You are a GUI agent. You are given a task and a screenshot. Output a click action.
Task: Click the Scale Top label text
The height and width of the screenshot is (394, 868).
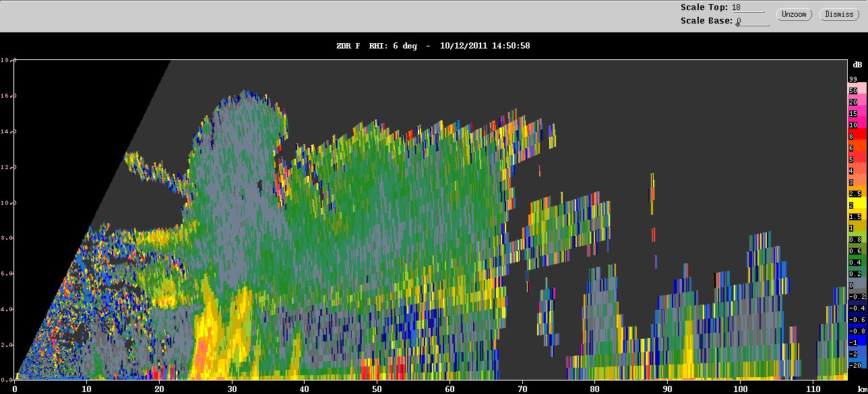pyautogui.click(x=704, y=7)
